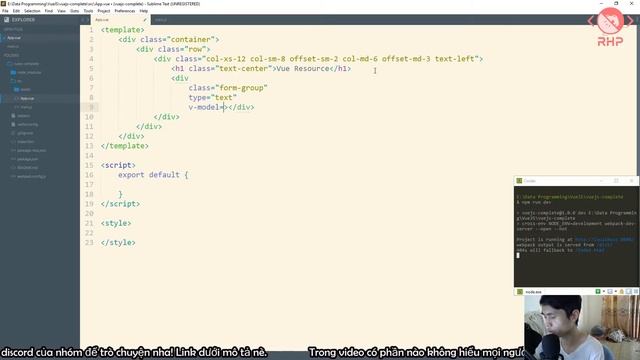
Task: Place cursor in the opening template tag
Action: click(122, 30)
